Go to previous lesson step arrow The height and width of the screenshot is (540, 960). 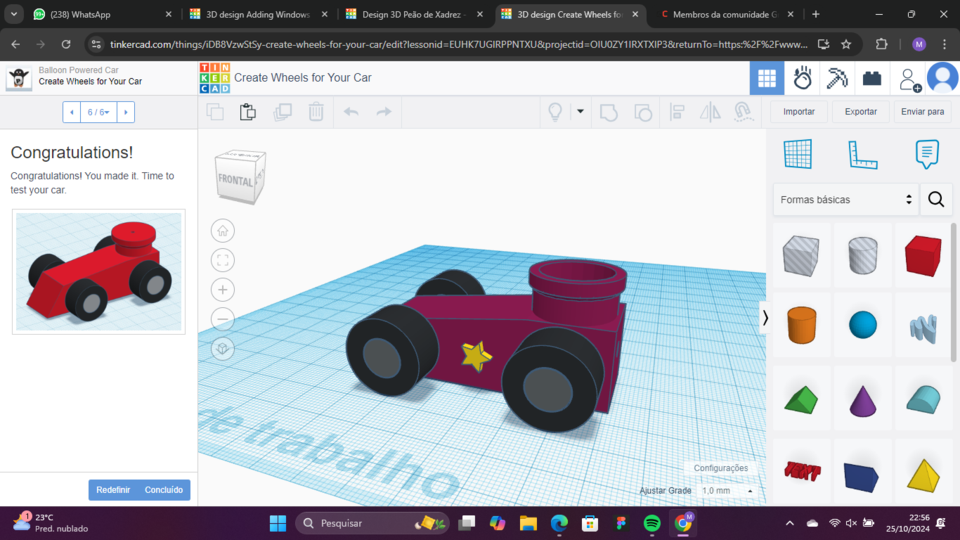click(x=72, y=112)
